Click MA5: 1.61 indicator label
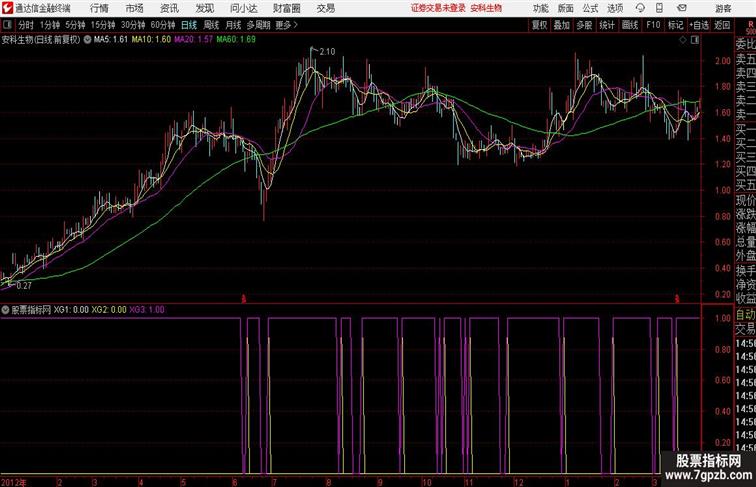This screenshot has width=756, height=487. pyautogui.click(x=111, y=40)
